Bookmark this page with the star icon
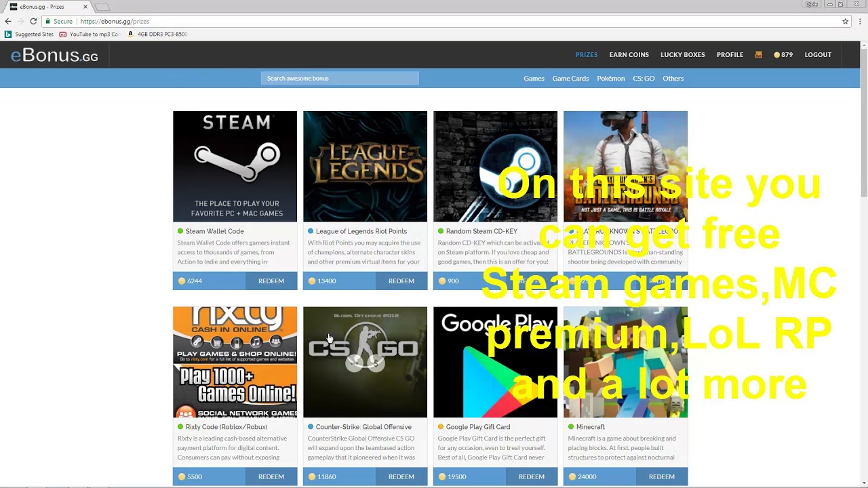Image resolution: width=868 pixels, height=488 pixels. 845,21
